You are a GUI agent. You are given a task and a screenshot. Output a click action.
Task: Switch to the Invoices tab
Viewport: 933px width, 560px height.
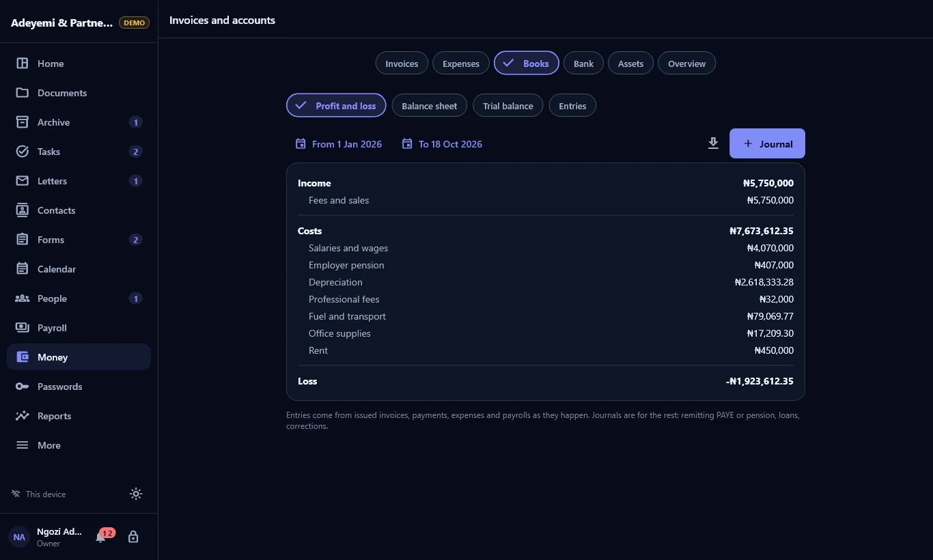(402, 64)
